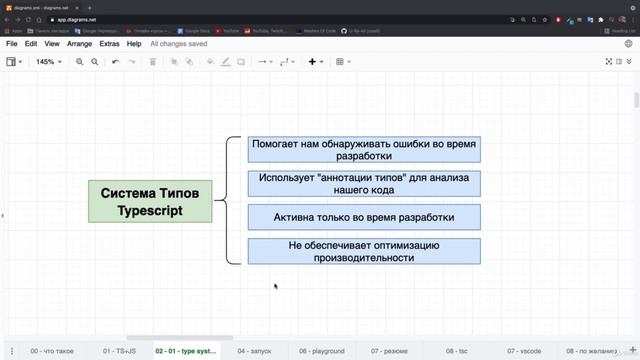Switch to the 07 - vscode page tab
This screenshot has width=640, height=360.
(524, 351)
